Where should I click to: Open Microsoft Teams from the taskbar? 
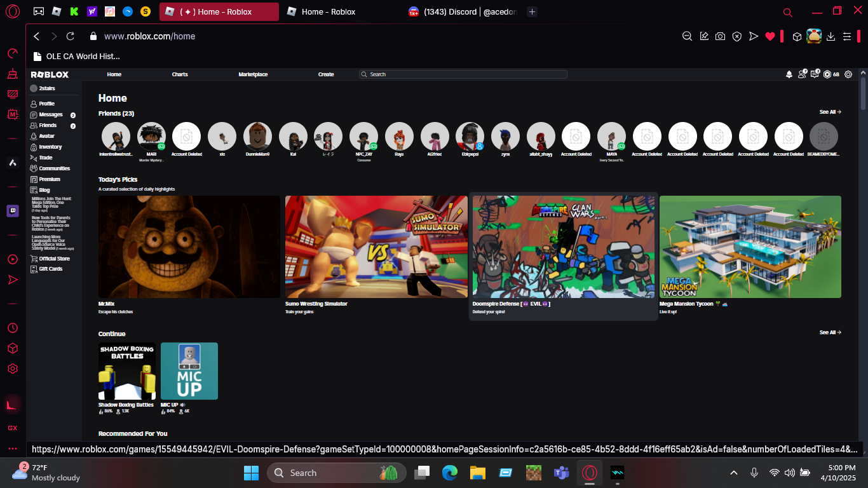click(561, 473)
